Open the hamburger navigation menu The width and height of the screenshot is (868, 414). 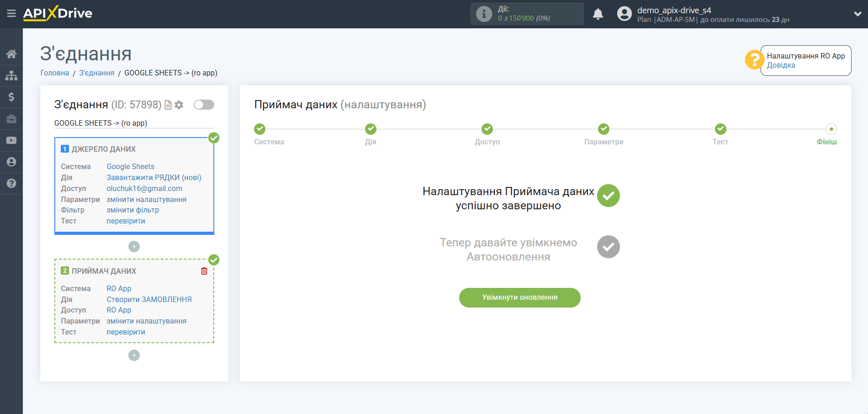(x=11, y=14)
